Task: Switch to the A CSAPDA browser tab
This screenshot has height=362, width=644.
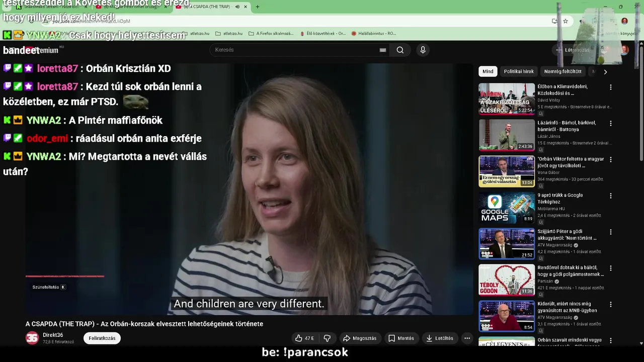Action: click(211, 7)
